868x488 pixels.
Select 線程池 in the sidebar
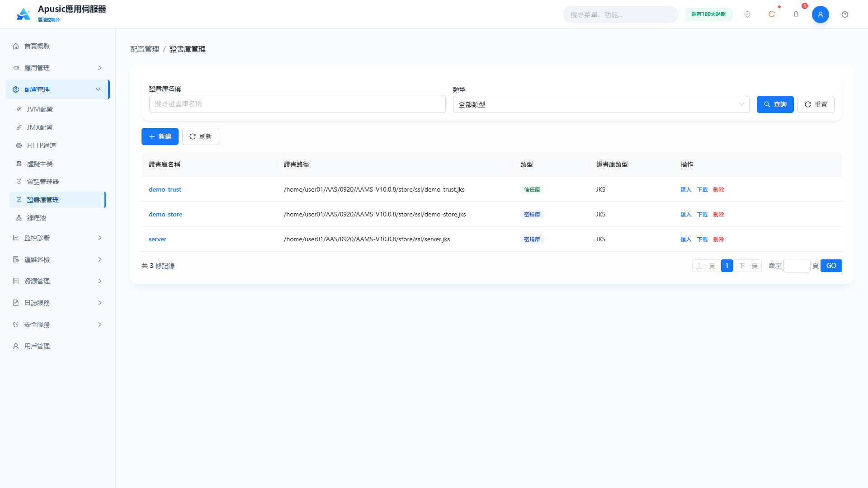point(57,218)
